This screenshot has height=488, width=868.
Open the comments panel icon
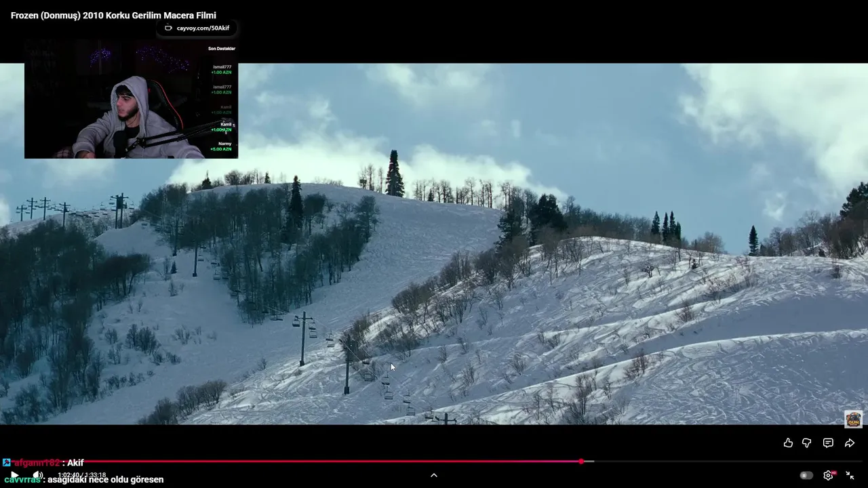coord(828,443)
